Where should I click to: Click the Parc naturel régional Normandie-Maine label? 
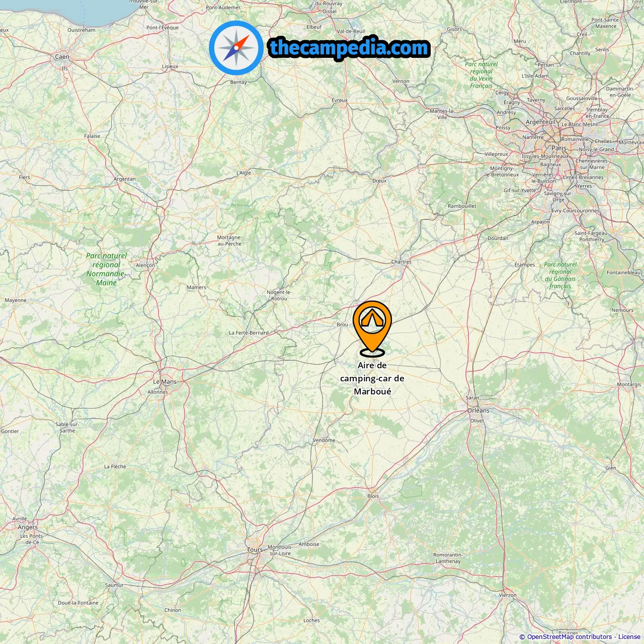pos(106,269)
